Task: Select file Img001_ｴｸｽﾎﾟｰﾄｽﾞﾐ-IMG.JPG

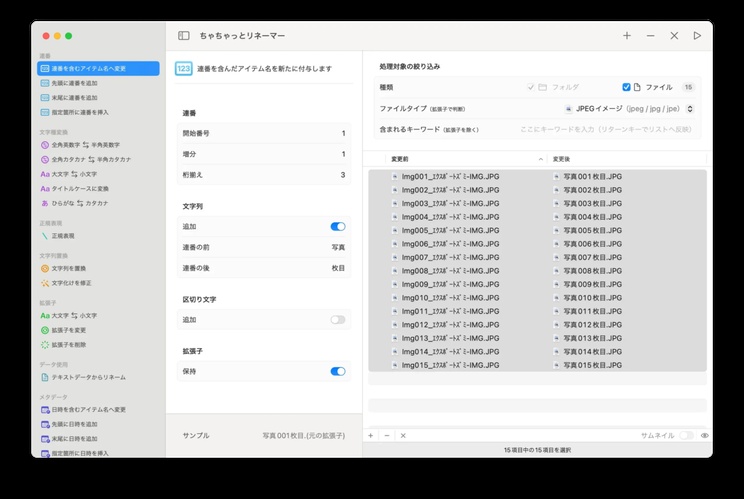Action: click(450, 176)
